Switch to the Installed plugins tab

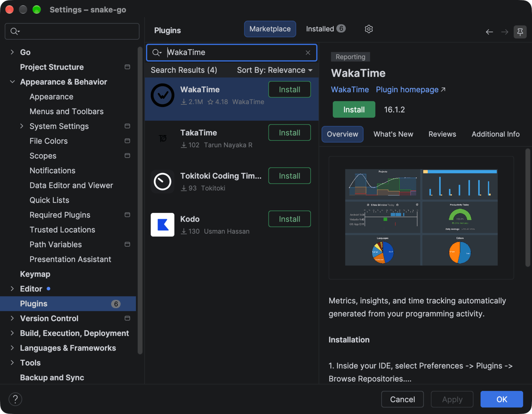tap(326, 29)
